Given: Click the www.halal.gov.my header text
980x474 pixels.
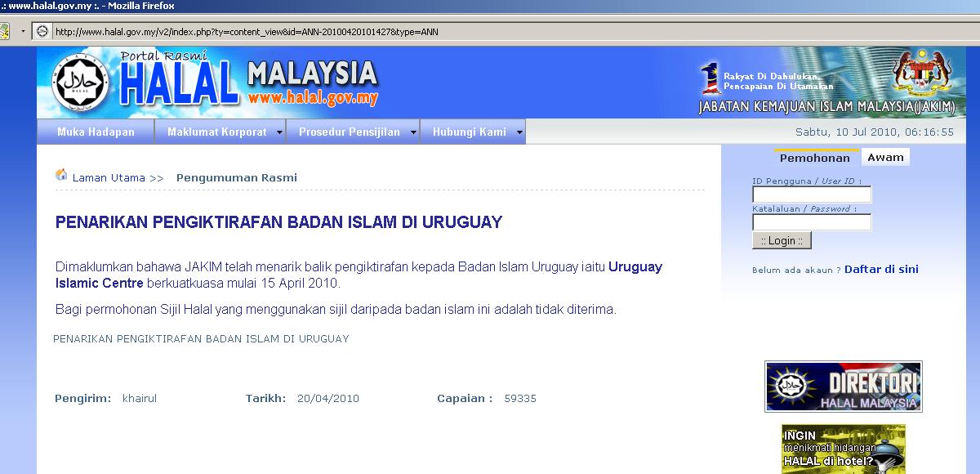Looking at the screenshot, I should click(x=313, y=99).
